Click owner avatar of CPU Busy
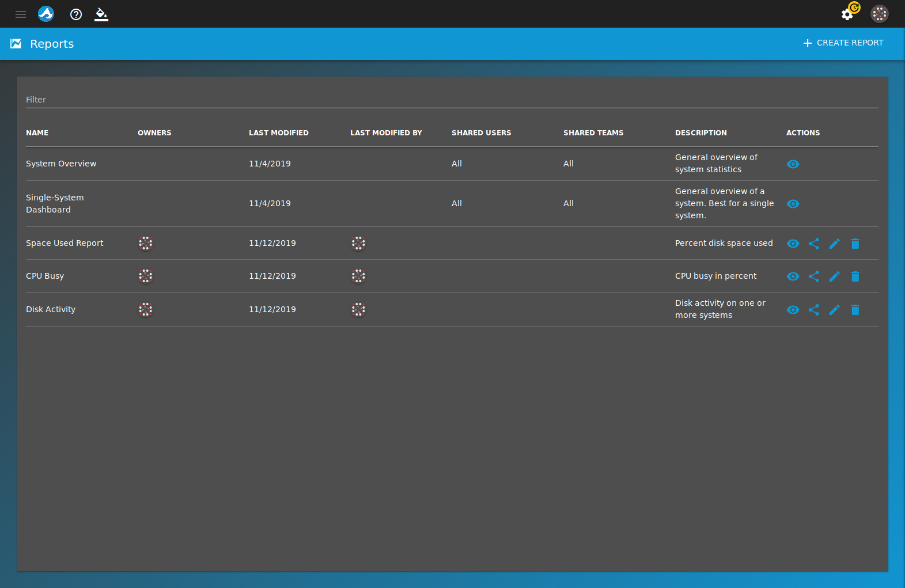Screen dimensions: 905x588 pos(146,276)
